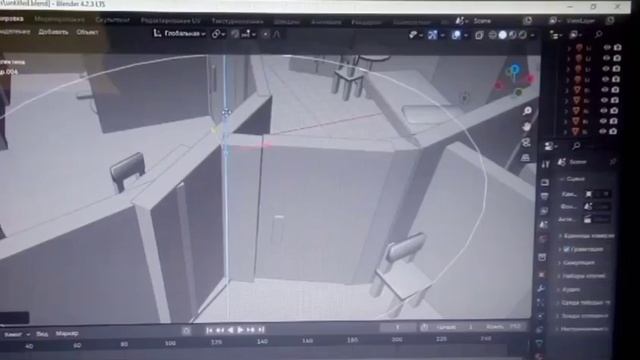Disable render for topmost outliner object
Image resolution: width=640 pixels, height=360 pixels.
[x=618, y=48]
